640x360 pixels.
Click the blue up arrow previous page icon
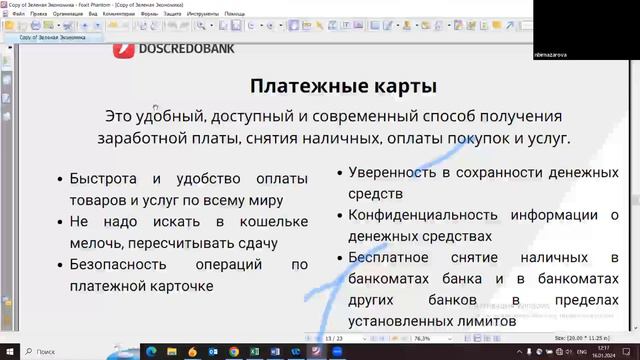pos(84,25)
